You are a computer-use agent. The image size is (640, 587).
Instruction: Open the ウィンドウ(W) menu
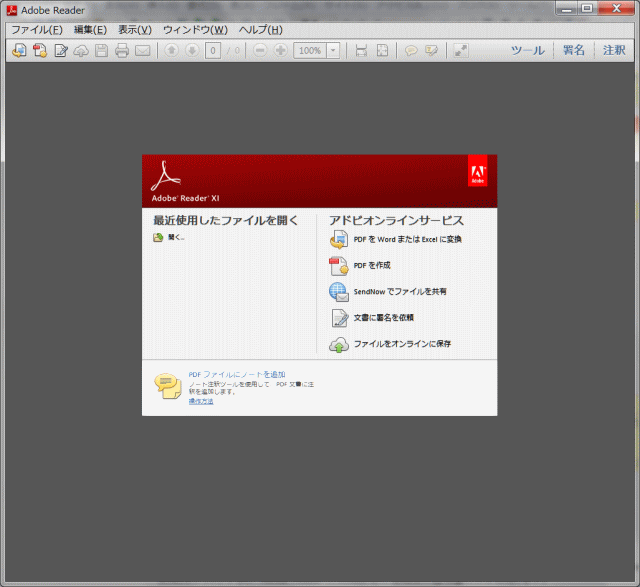[195, 30]
